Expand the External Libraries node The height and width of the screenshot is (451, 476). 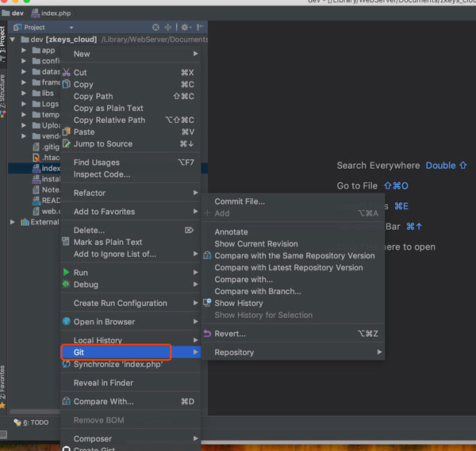pos(13,222)
